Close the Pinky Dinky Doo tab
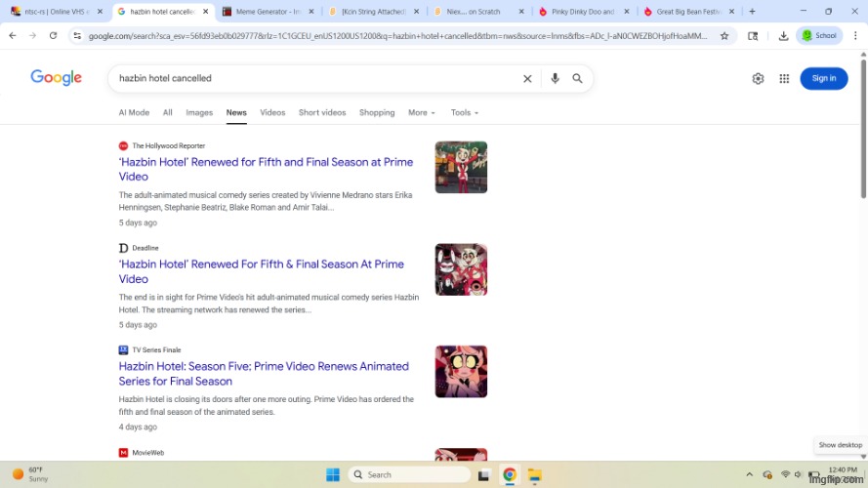The width and height of the screenshot is (868, 488). pos(627,11)
